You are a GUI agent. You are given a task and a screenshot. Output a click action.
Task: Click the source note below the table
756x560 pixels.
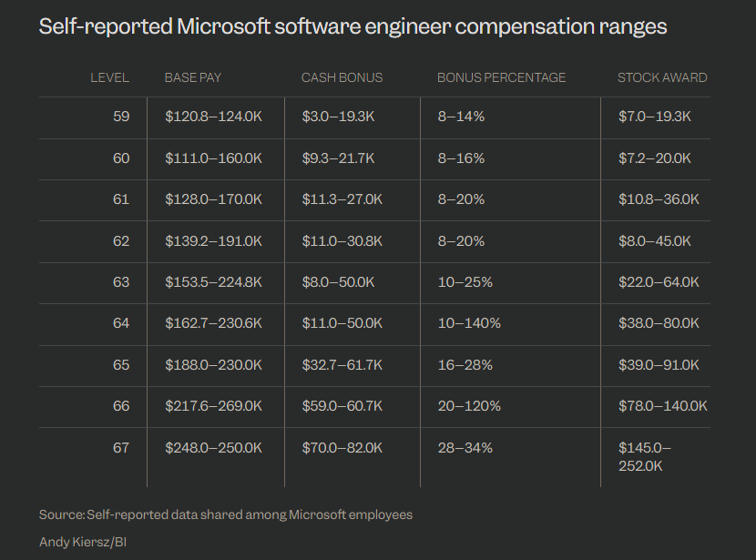[225, 514]
